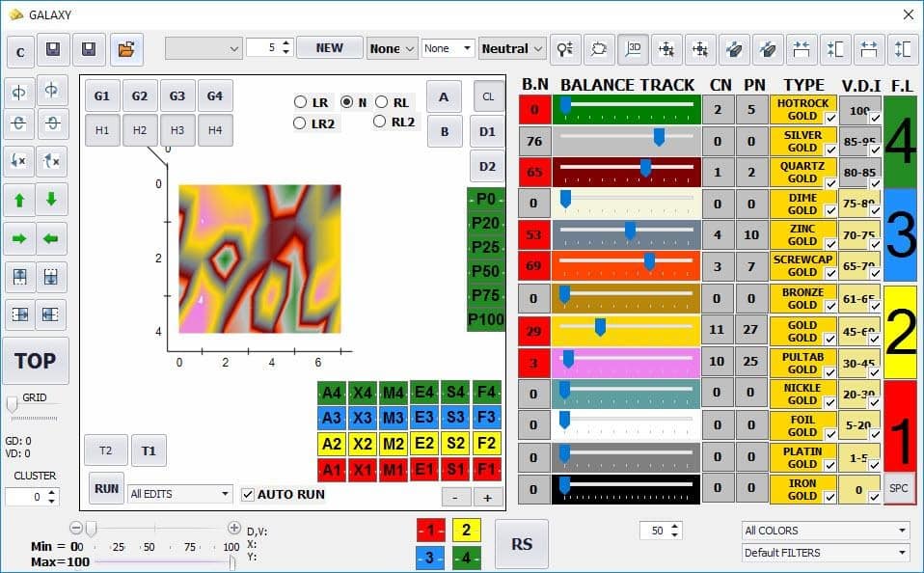
Task: Click the green left arrow button
Action: click(x=52, y=237)
